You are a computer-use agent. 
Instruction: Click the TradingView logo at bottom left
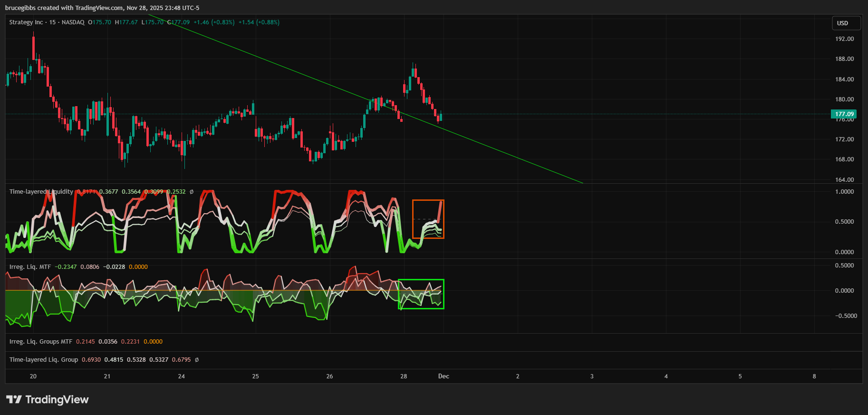pyautogui.click(x=48, y=399)
